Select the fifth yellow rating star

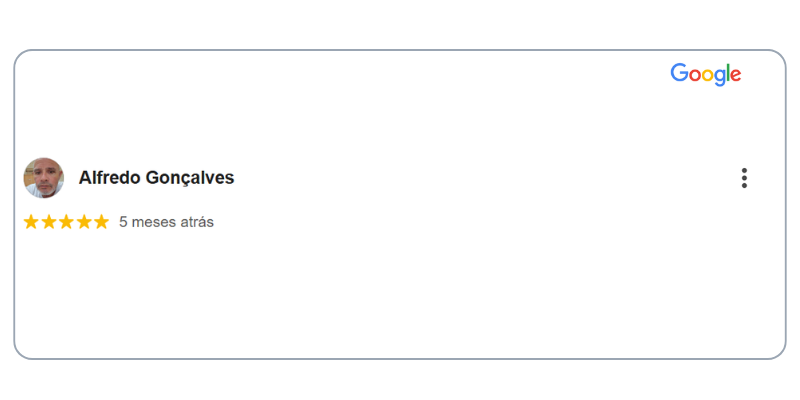(x=102, y=222)
